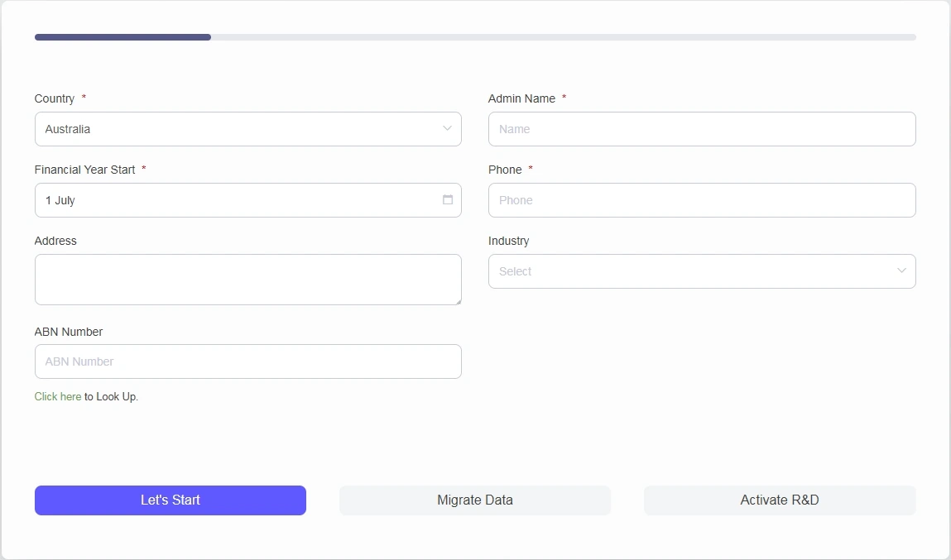Click into the Phone input field
The height and width of the screenshot is (560, 951).
[x=701, y=200]
